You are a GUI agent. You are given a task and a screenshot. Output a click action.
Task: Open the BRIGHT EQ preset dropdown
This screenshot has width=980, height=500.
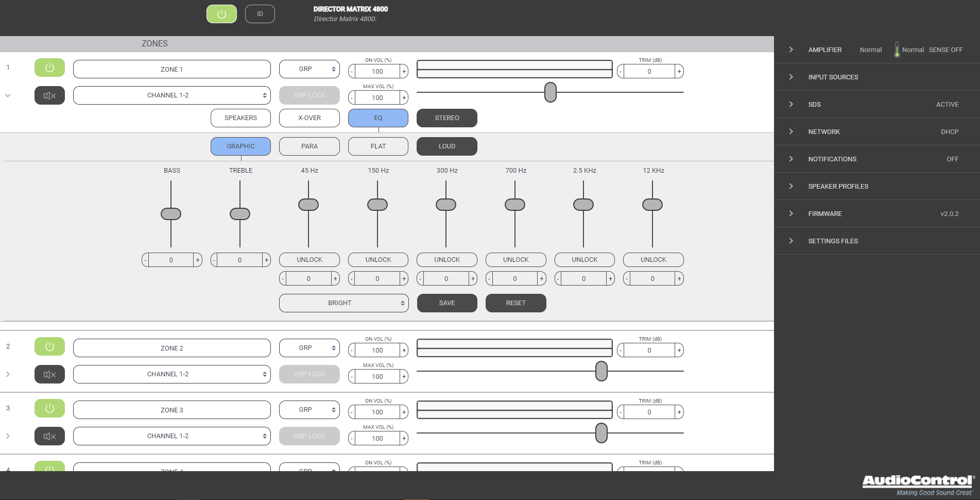tap(343, 303)
